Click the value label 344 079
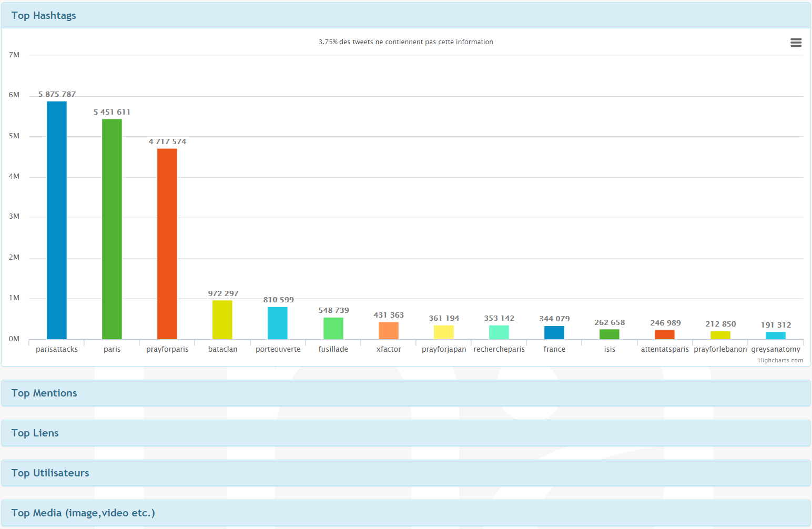Image resolution: width=812 pixels, height=529 pixels. pyautogui.click(x=554, y=319)
